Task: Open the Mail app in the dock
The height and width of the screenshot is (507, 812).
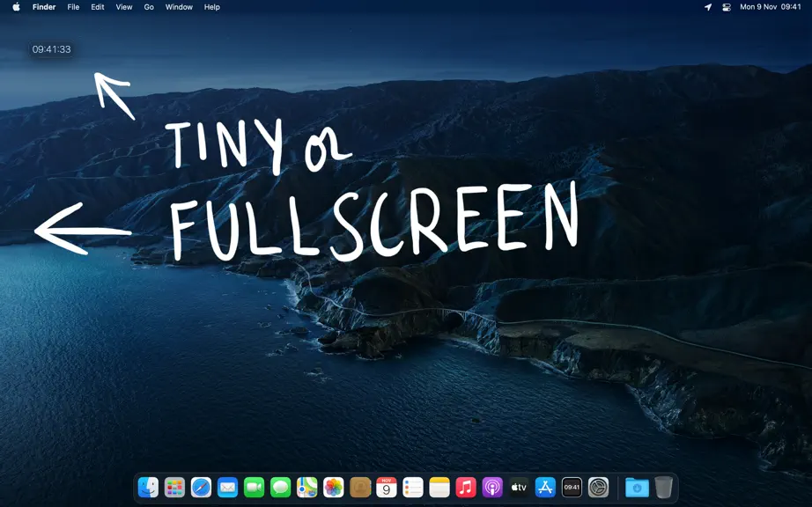Action: point(227,488)
